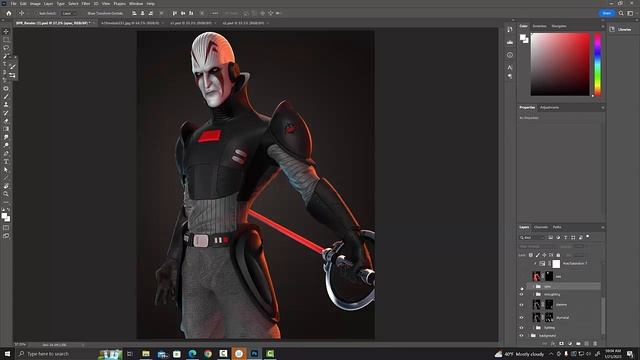Open the layer filter Kind dropdown
640x360 pixels.
[532, 238]
